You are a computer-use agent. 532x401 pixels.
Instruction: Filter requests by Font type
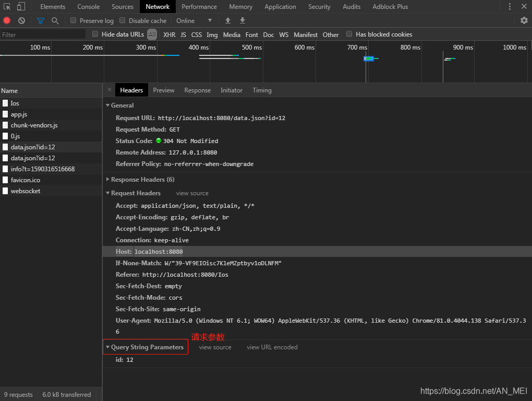coord(252,34)
